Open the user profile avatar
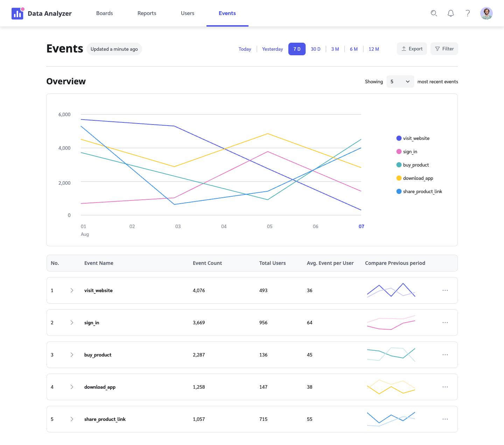The image size is (504, 445). pos(486,13)
